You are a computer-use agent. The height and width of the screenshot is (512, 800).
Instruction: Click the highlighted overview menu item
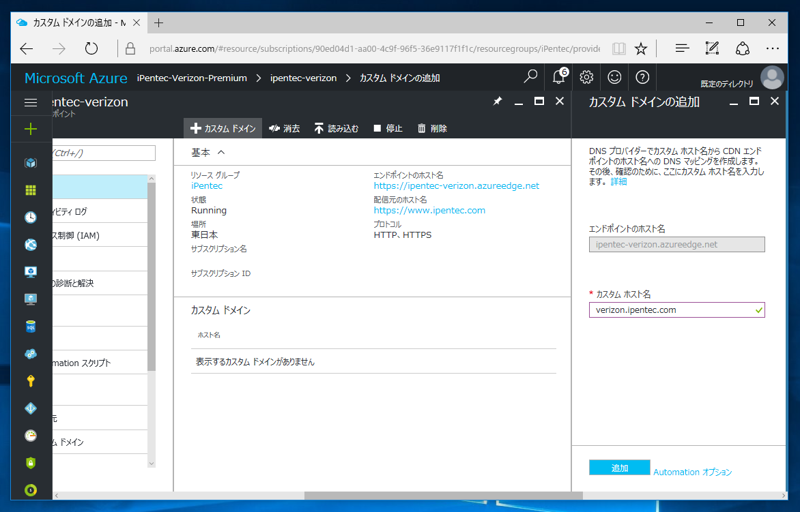point(100,187)
